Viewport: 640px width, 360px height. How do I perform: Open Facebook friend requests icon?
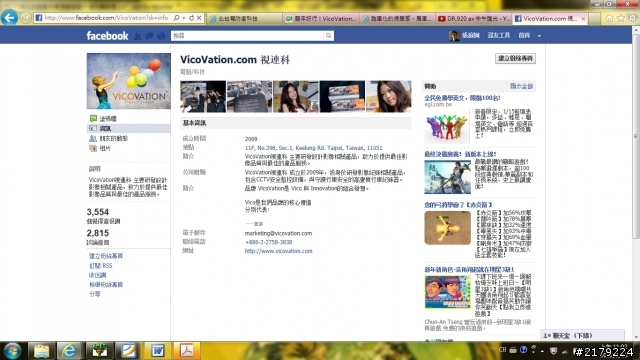pos(138,36)
